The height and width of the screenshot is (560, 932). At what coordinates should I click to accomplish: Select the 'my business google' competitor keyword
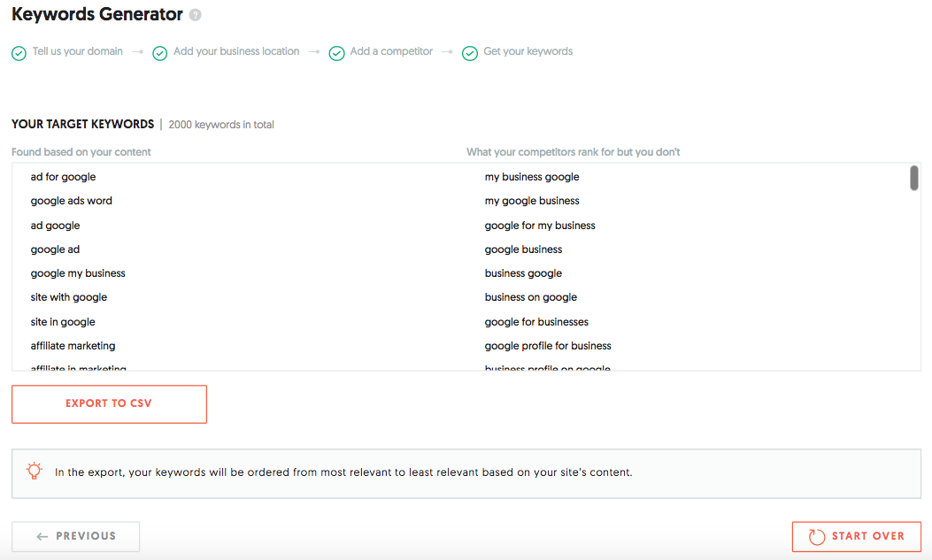532,177
